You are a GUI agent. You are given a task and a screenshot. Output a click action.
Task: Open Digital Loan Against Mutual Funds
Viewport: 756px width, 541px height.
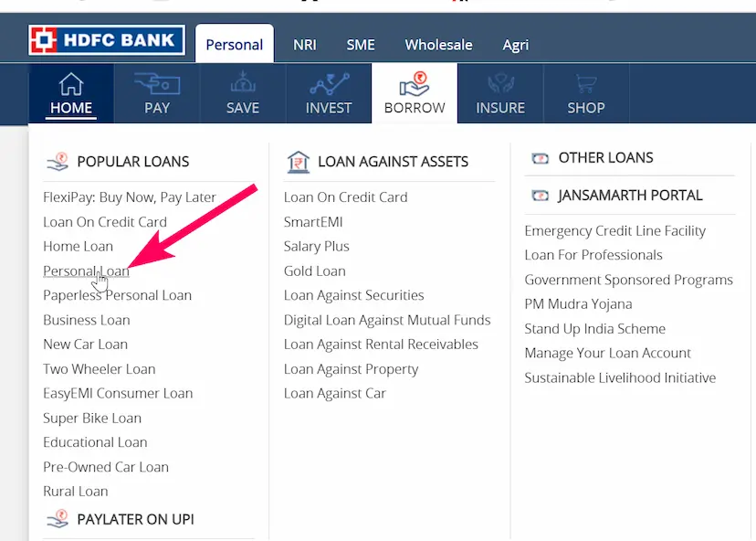[x=387, y=321]
